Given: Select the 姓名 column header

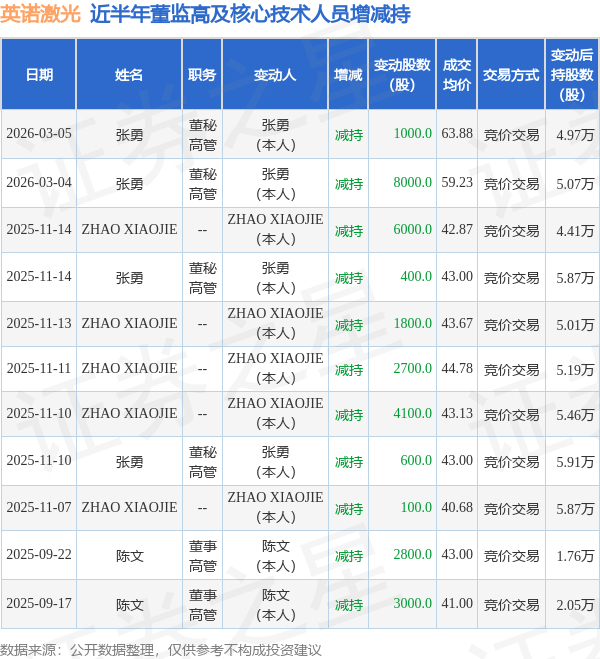Looking at the screenshot, I should (x=129, y=75).
